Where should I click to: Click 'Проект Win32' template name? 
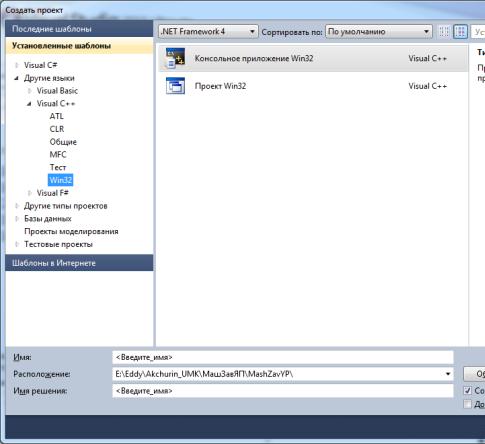click(220, 86)
